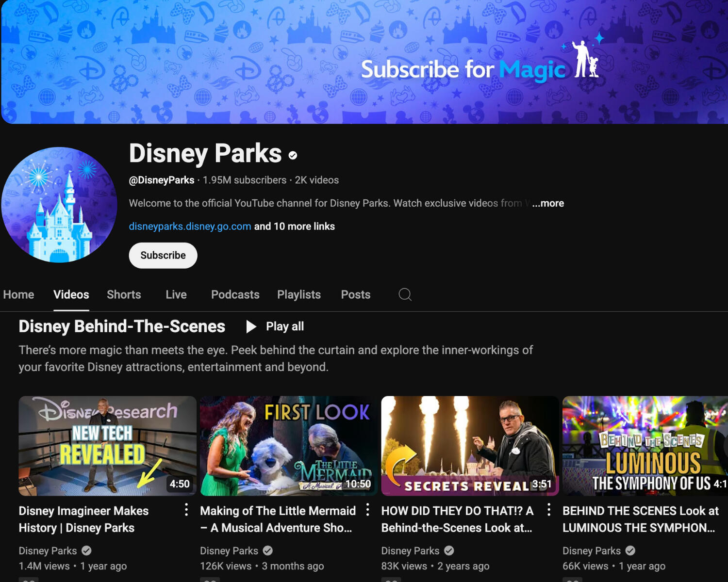Click verified badge beside Disney Parks title

293,155
